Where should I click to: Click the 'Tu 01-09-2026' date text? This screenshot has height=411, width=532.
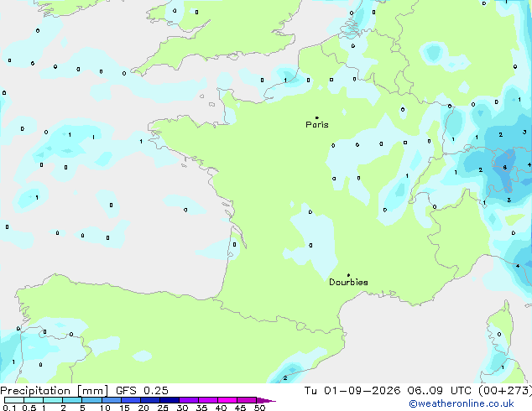(352, 391)
